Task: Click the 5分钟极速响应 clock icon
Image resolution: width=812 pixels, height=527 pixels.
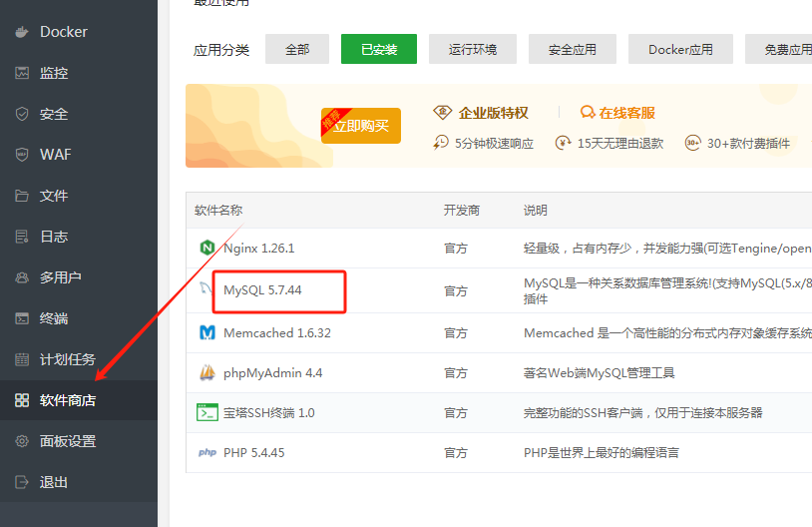Action: (441, 143)
